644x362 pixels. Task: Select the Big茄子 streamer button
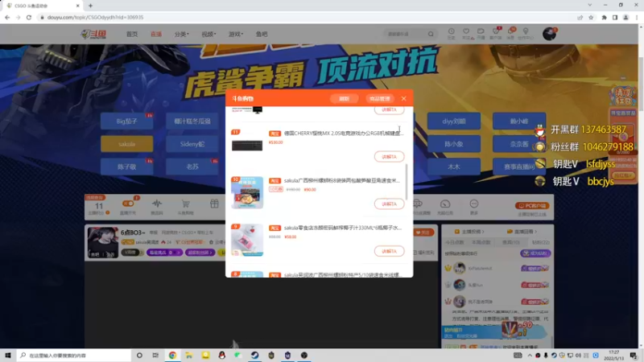point(127,121)
